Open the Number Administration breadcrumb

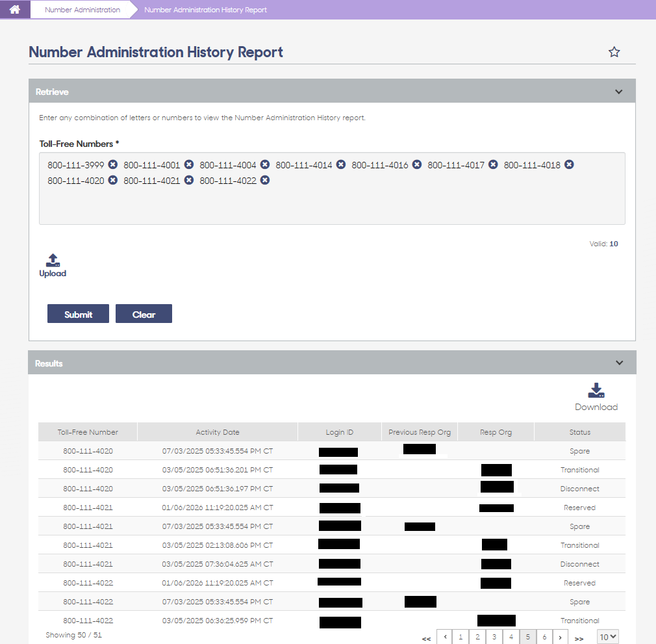click(82, 10)
